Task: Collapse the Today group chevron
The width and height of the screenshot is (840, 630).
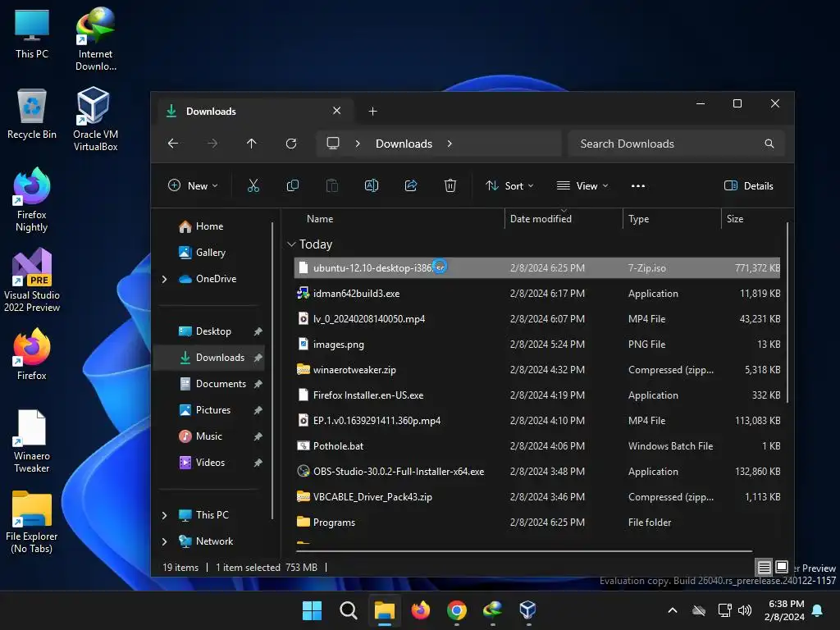Action: [291, 244]
